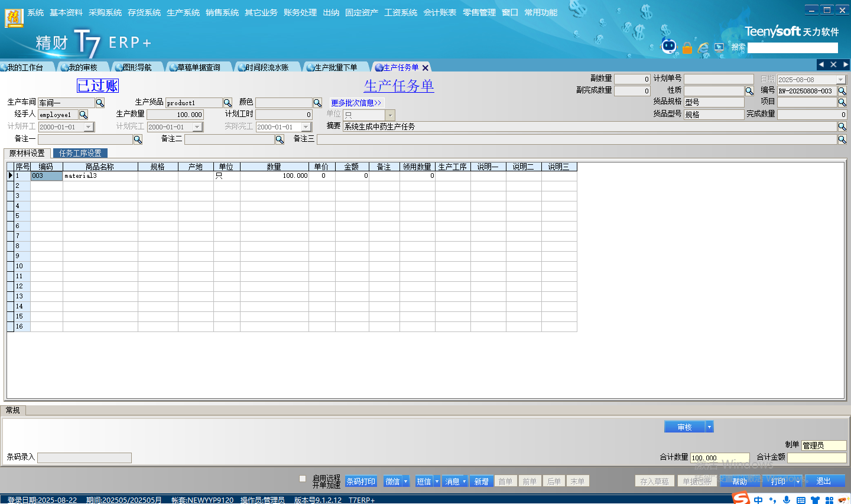Image resolution: width=851 pixels, height=504 pixels.
Task: Click lookup icon next to 经手人 field
Action: click(x=83, y=115)
